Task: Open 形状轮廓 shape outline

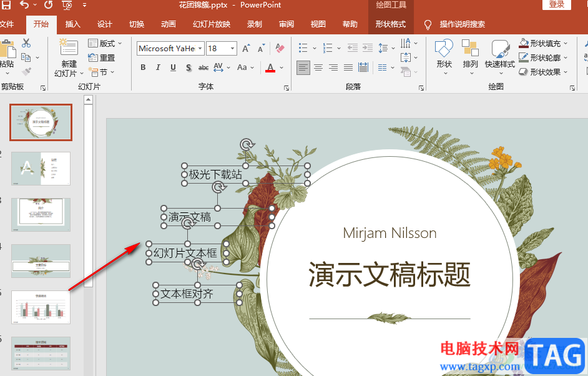Action: coord(543,58)
